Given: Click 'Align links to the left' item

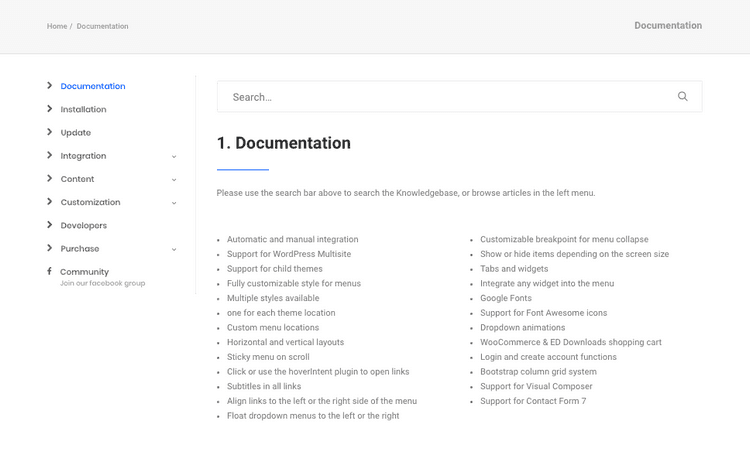Looking at the screenshot, I should tap(322, 401).
